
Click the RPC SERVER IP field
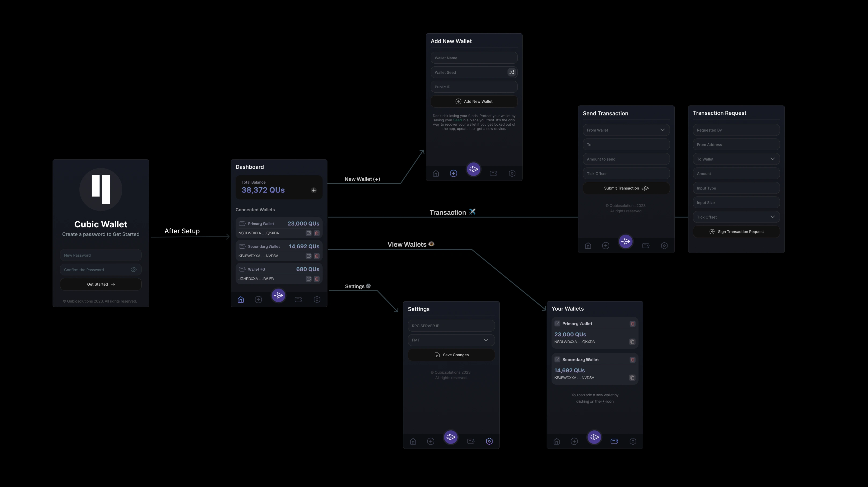[x=451, y=326]
